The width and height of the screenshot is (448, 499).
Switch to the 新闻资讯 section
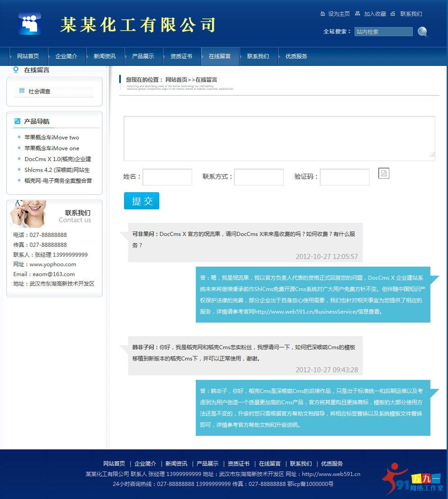click(x=104, y=56)
